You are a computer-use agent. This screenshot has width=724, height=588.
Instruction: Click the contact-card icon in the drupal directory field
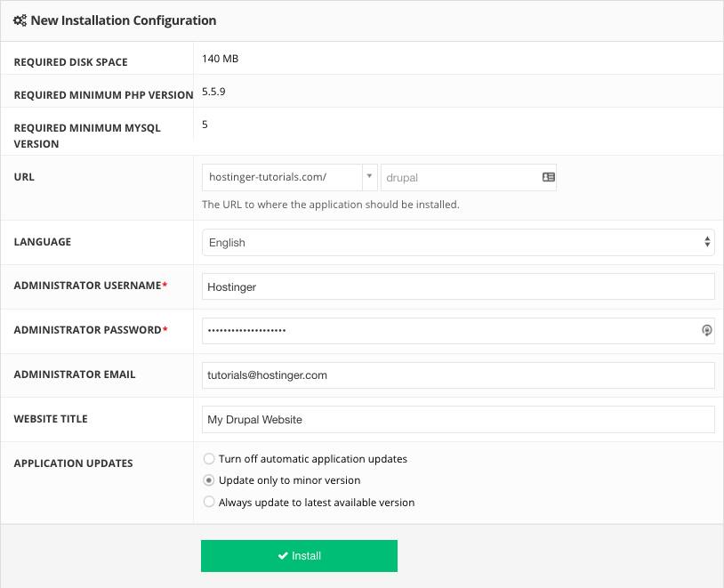click(x=546, y=177)
